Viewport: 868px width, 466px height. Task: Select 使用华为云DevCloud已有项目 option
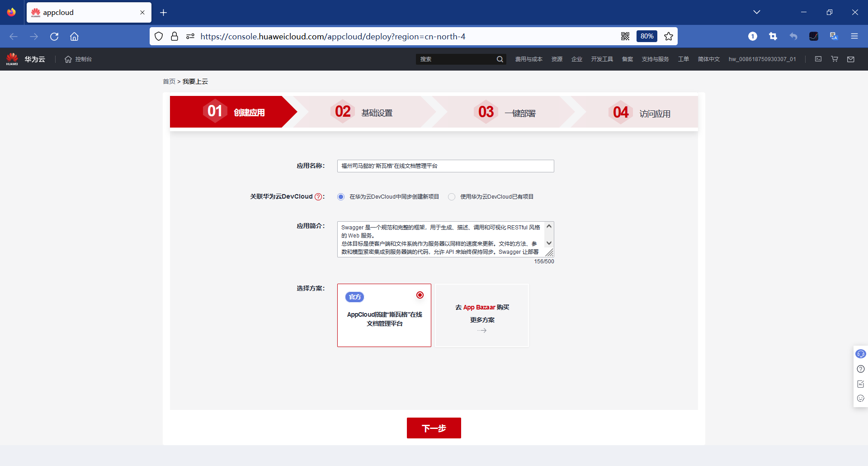click(452, 197)
